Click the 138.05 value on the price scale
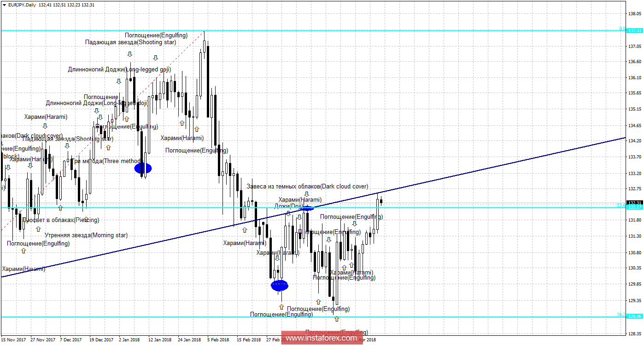 635,14
